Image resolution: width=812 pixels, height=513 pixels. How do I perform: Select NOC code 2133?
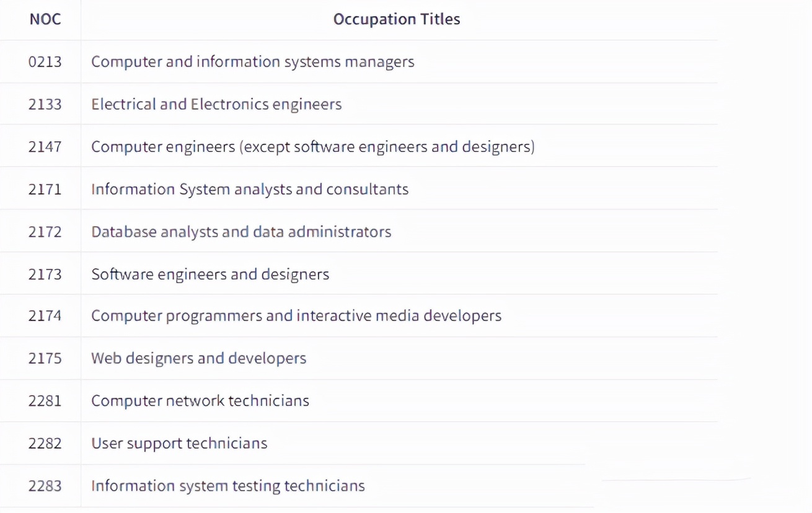45,104
